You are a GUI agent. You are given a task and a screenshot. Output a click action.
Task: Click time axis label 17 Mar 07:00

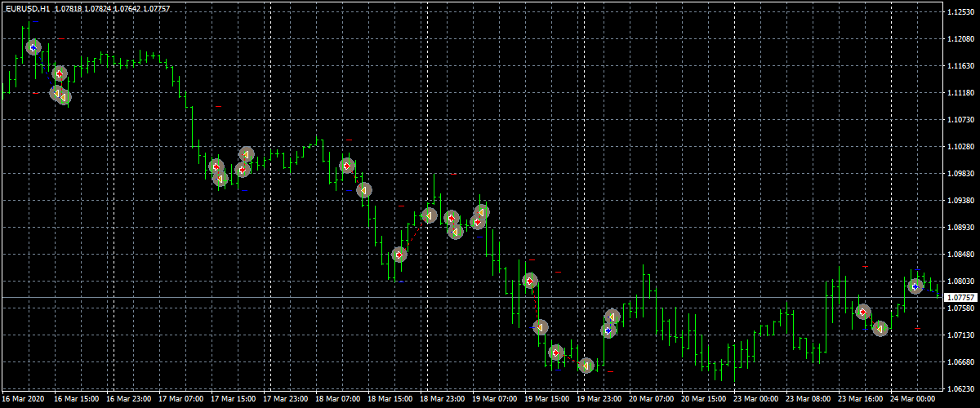pos(182,400)
